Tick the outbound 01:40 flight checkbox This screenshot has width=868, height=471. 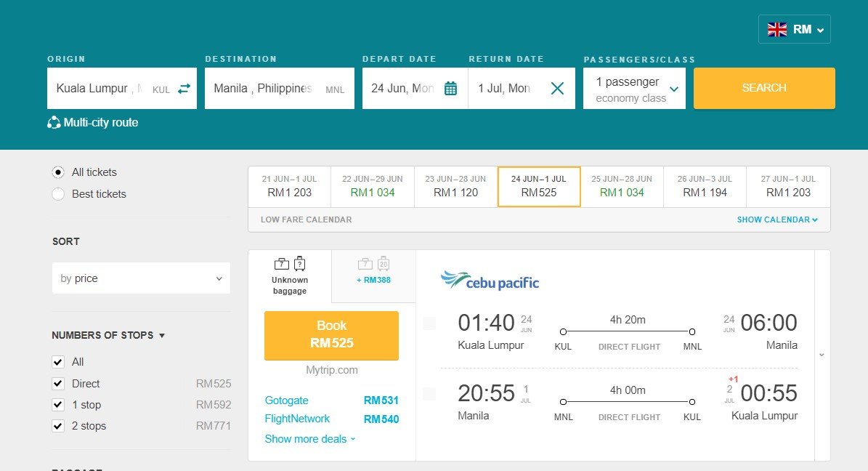[x=429, y=323]
